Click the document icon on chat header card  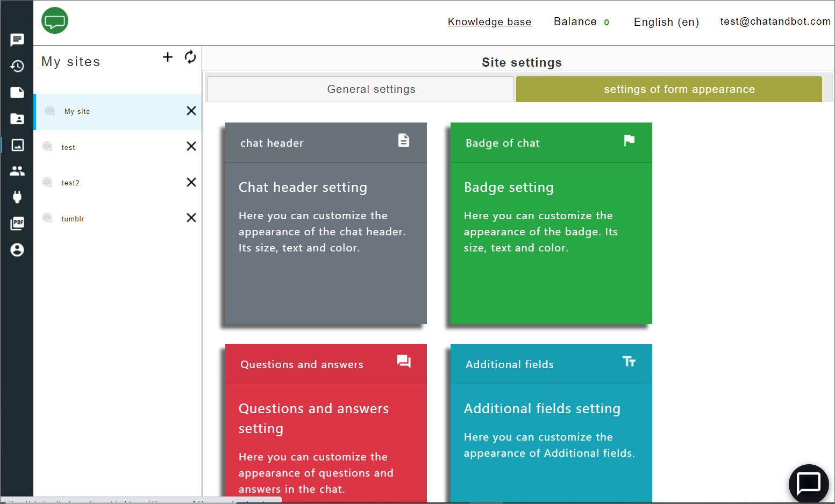pyautogui.click(x=404, y=140)
